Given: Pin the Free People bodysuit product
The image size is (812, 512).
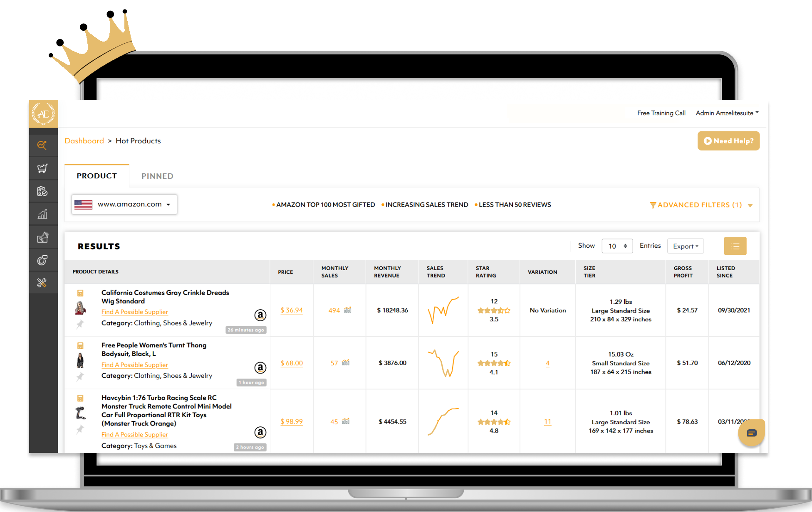Looking at the screenshot, I should pyautogui.click(x=80, y=377).
